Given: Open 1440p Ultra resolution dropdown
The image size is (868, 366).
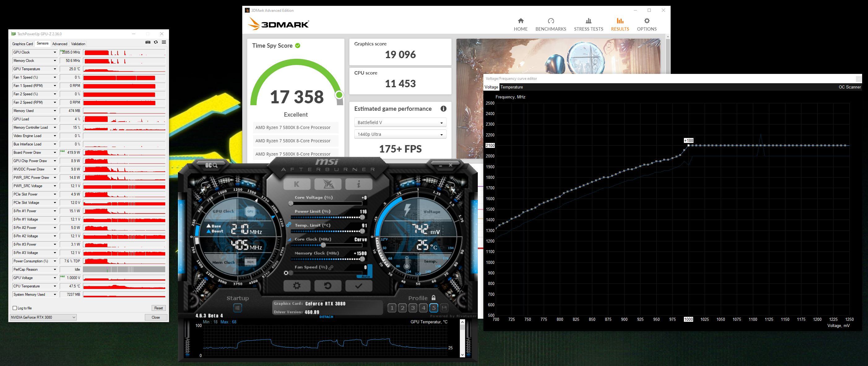Looking at the screenshot, I should (400, 134).
